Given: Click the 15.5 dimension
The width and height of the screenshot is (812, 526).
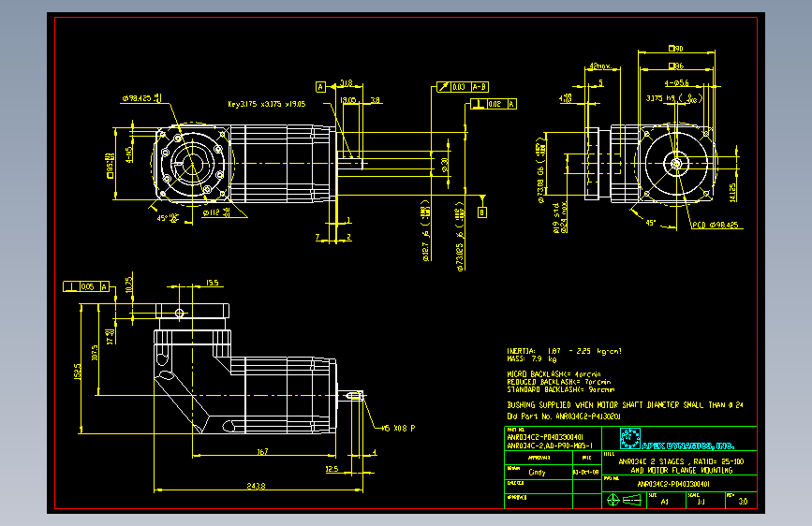Looking at the screenshot, I should 213,283.
